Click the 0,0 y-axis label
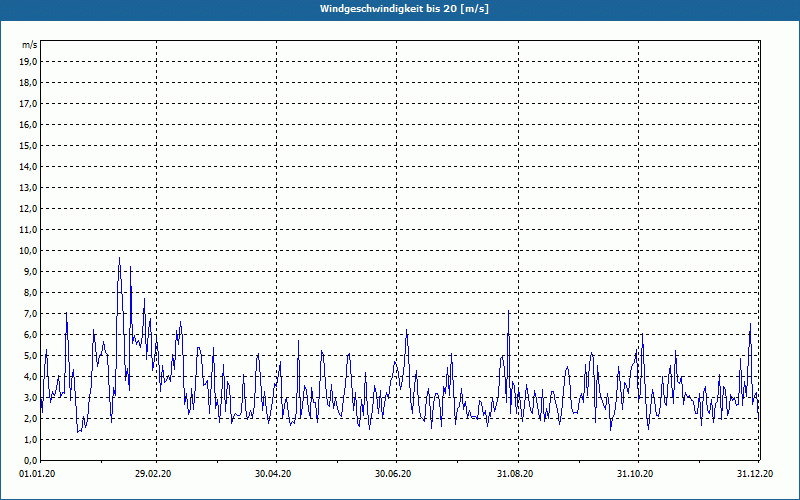800x500 pixels. point(30,461)
